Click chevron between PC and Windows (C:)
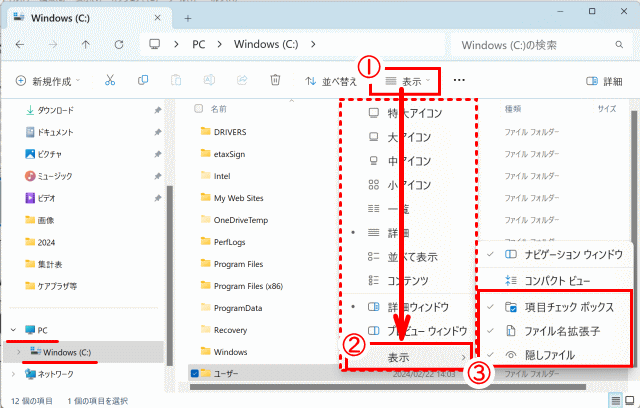The width and height of the screenshot is (640, 408). pos(220,44)
